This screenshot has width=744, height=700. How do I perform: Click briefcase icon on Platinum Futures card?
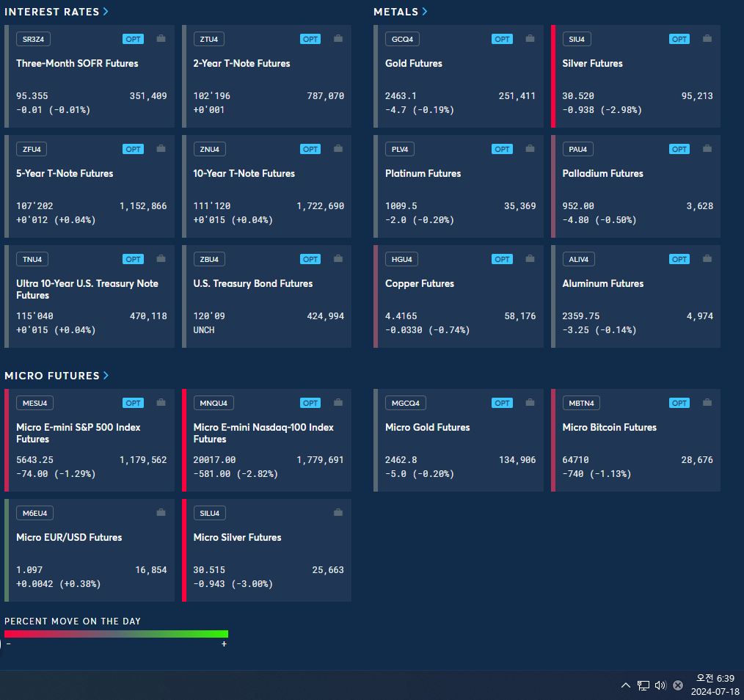530,148
